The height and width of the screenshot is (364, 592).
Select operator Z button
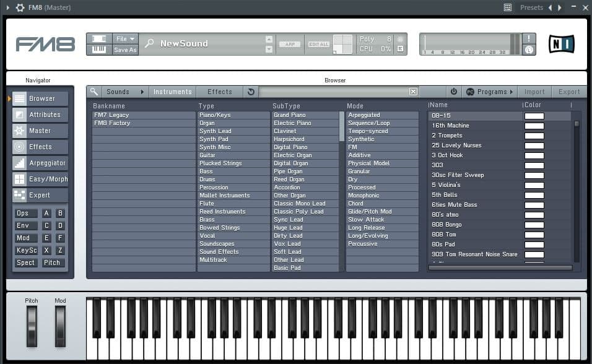click(60, 250)
